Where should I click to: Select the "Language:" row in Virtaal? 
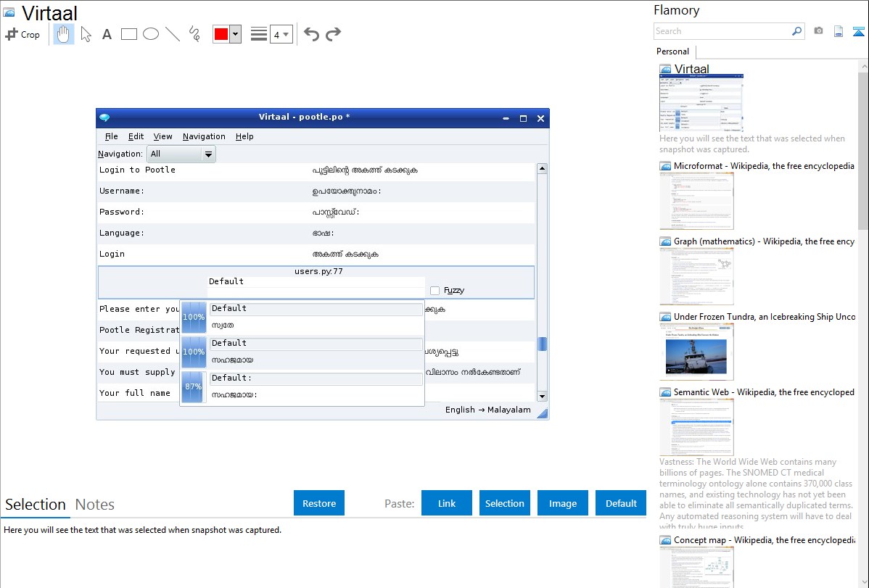tap(316, 233)
